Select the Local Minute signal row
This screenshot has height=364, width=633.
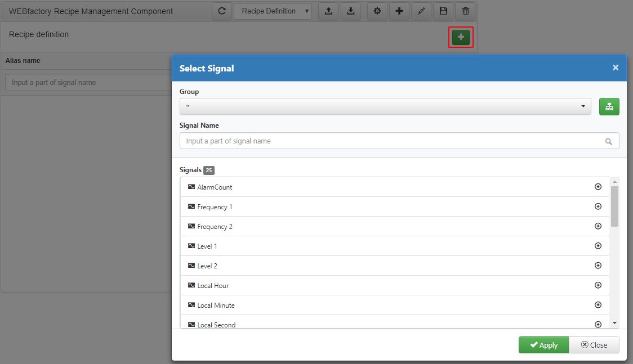394,305
